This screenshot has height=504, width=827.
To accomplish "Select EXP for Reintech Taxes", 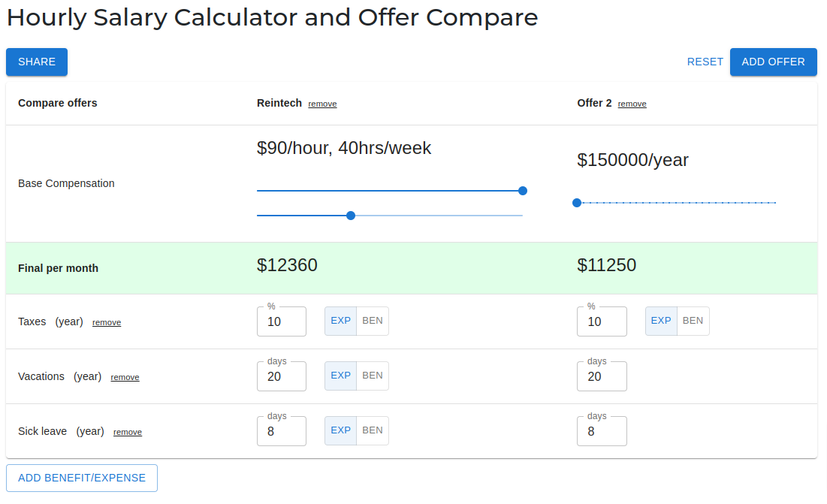I will point(340,321).
